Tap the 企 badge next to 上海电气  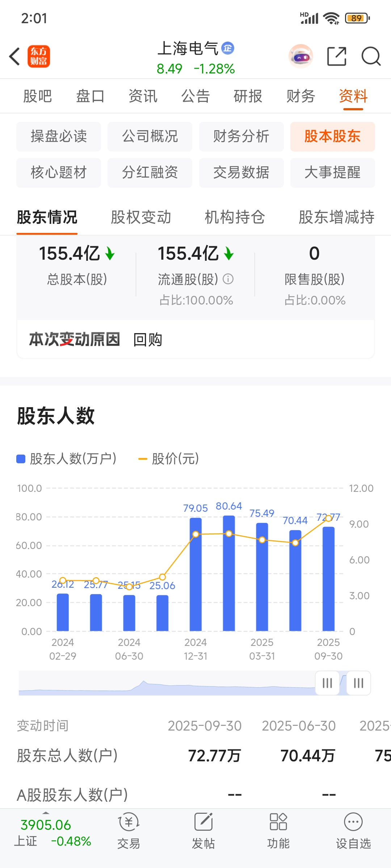click(x=228, y=48)
